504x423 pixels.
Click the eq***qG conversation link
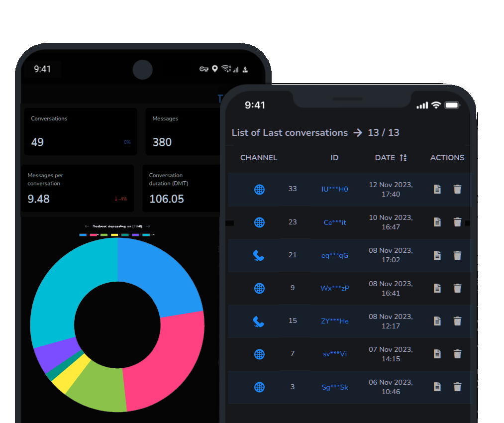334,255
